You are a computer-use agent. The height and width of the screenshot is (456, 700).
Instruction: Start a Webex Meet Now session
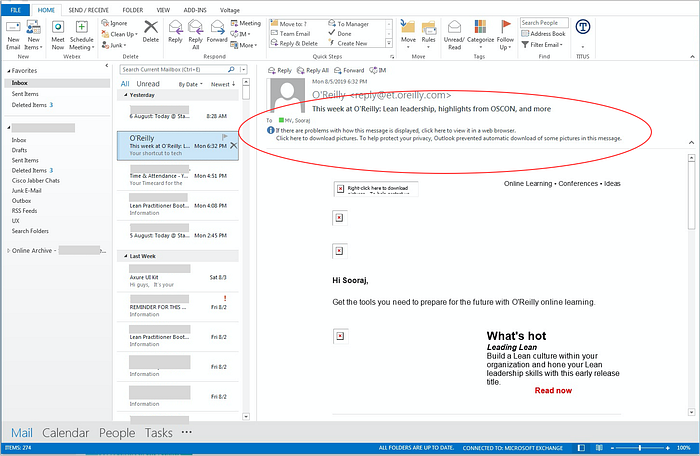[58, 35]
